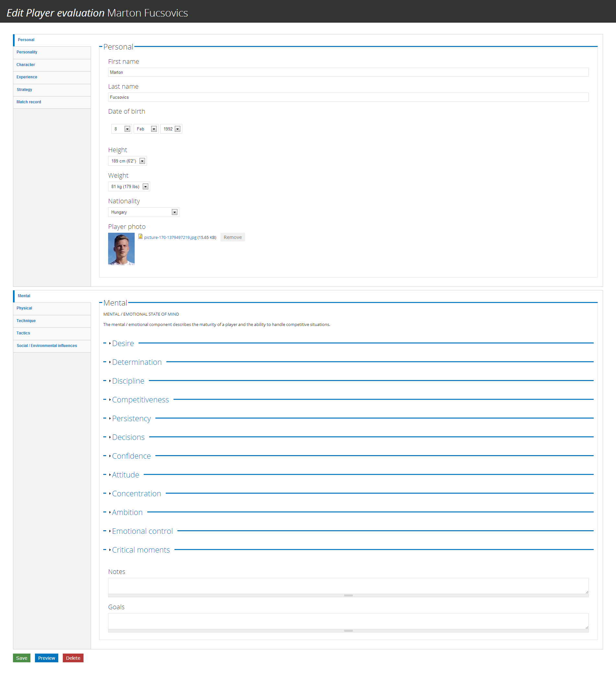This screenshot has width=616, height=684.
Task: Select the Experience tab
Action: click(52, 77)
